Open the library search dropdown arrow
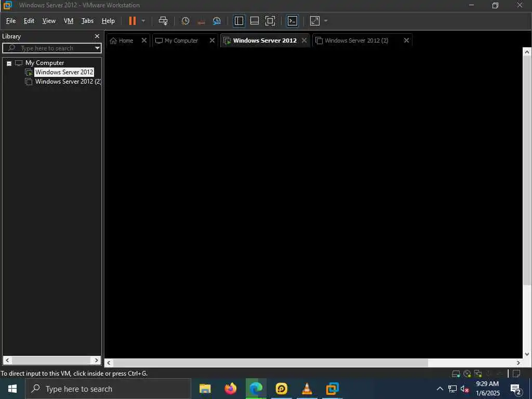This screenshot has height=399, width=532. 97,48
